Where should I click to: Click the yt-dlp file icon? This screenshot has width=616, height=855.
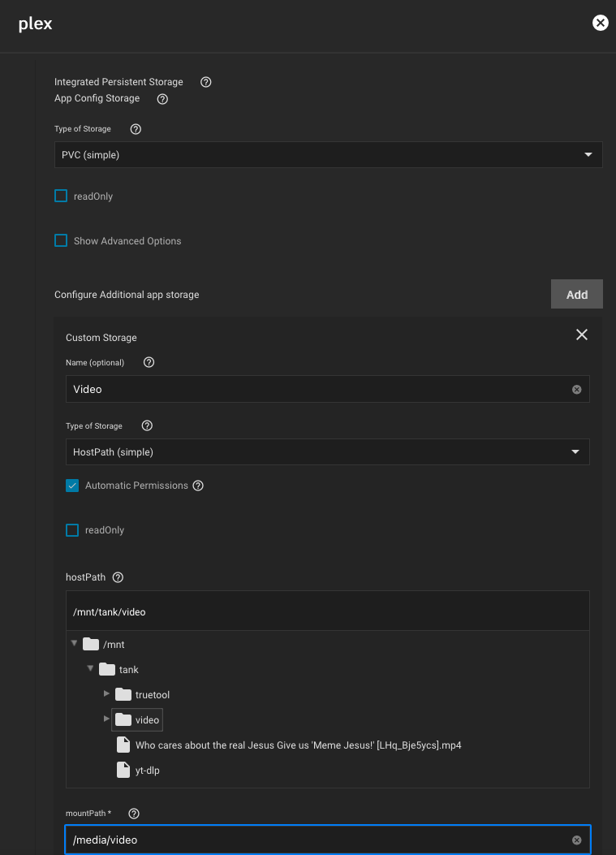tap(123, 770)
